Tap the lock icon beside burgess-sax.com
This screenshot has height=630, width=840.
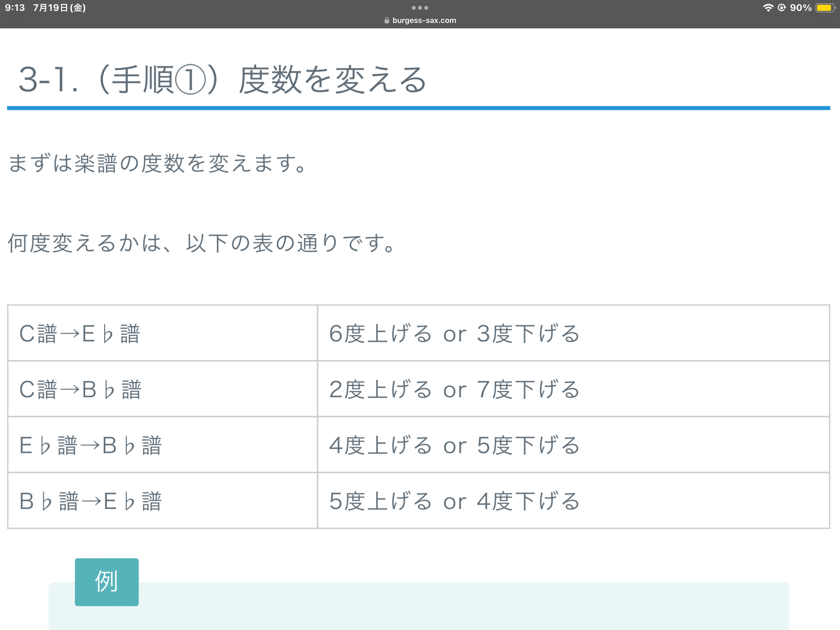coord(387,20)
